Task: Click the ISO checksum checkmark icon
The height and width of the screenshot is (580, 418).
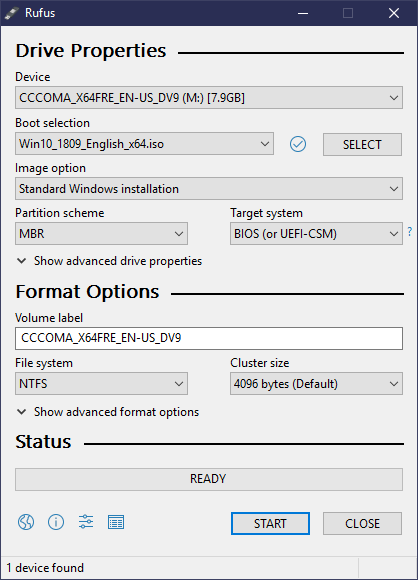Action: point(298,144)
